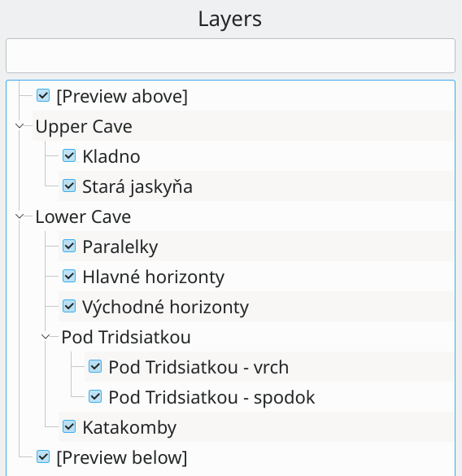
Task: Uncheck the [Preview above] checkbox
Action: pos(43,96)
